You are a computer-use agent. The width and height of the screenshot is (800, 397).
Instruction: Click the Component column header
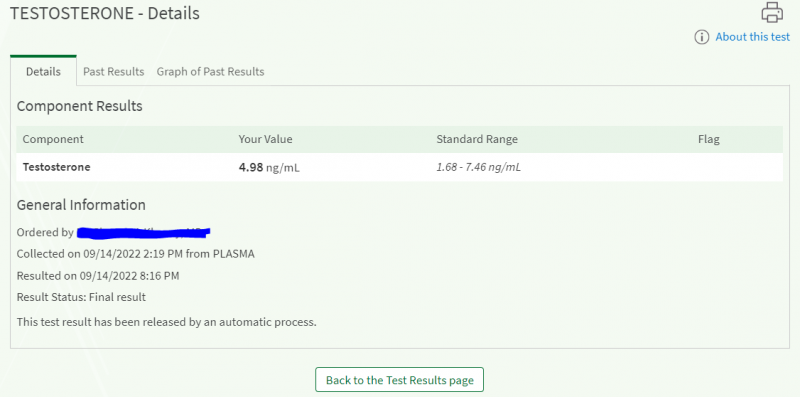53,139
